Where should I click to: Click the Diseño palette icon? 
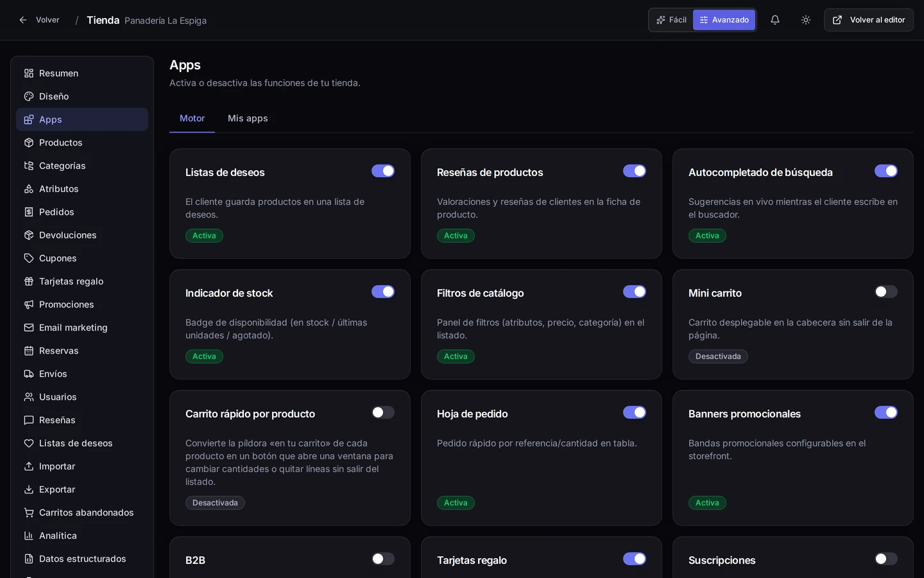(x=29, y=96)
